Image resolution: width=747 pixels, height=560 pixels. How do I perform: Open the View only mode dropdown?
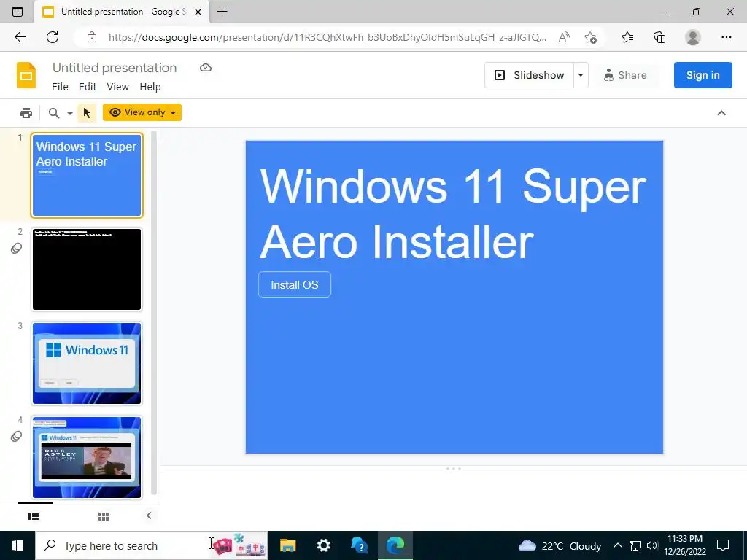(142, 112)
